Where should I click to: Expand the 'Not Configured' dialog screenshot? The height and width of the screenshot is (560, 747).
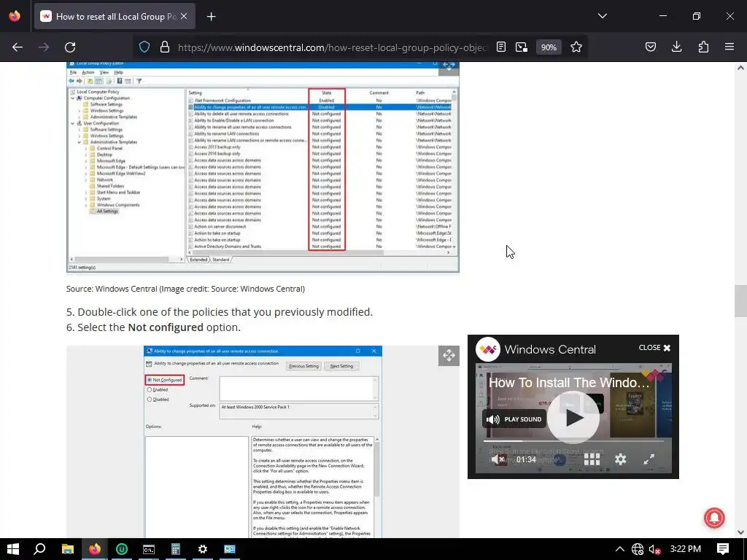coord(449,356)
